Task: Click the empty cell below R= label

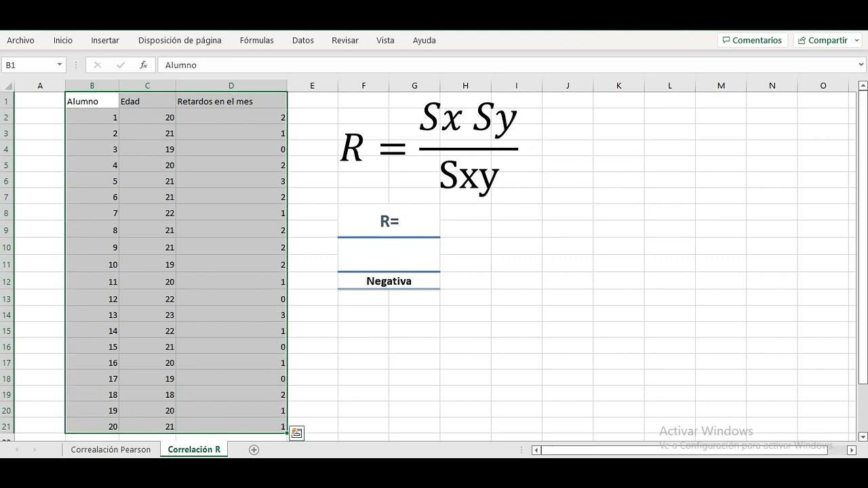Action: click(x=389, y=256)
